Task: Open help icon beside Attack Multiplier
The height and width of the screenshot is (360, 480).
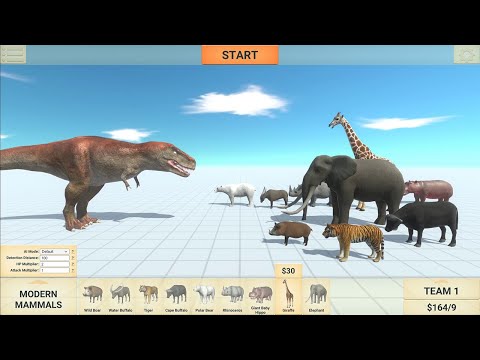Action: point(73,270)
